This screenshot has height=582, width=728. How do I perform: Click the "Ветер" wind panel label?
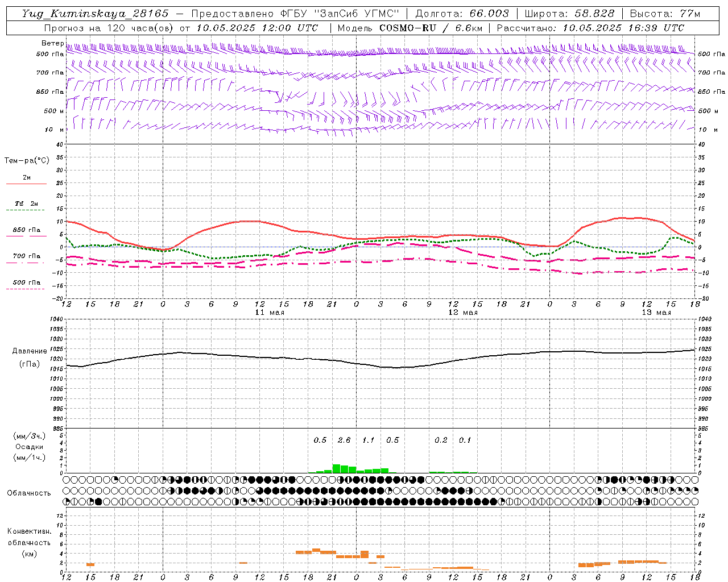[52, 43]
